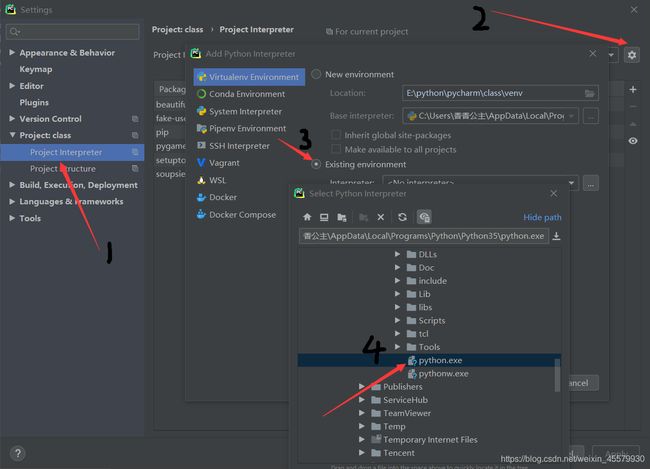Image resolution: width=650 pixels, height=469 pixels.
Task: Expand the Editor settings section
Action: tap(12, 85)
